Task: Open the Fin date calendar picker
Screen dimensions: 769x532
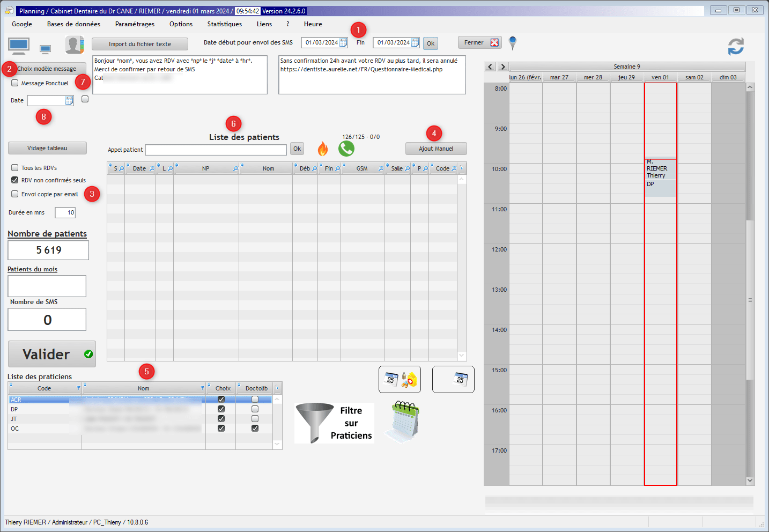Action: coord(415,43)
